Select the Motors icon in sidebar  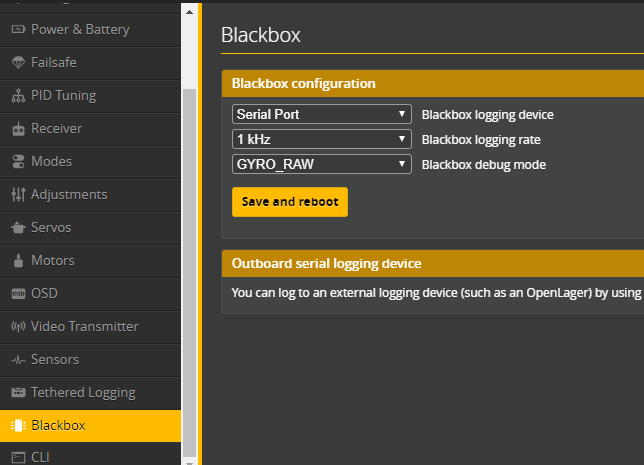[x=18, y=260]
